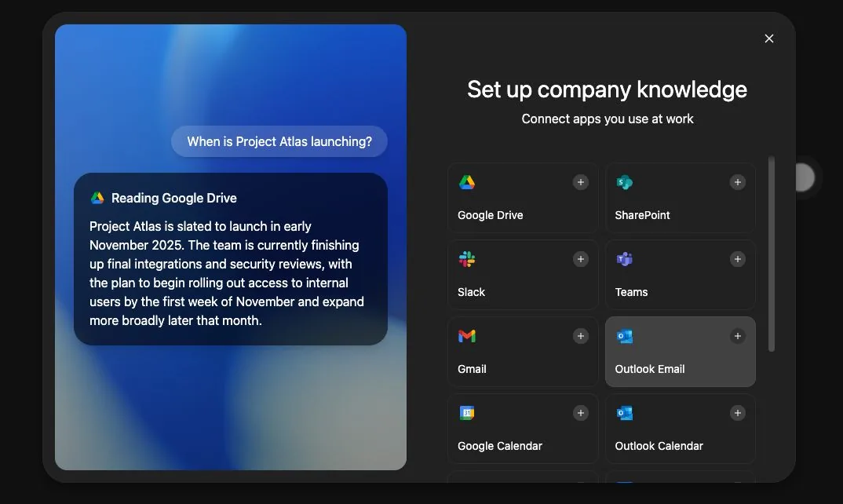Screen dimensions: 843x504
Task: Select the "Teams" card label
Action: click(631, 292)
